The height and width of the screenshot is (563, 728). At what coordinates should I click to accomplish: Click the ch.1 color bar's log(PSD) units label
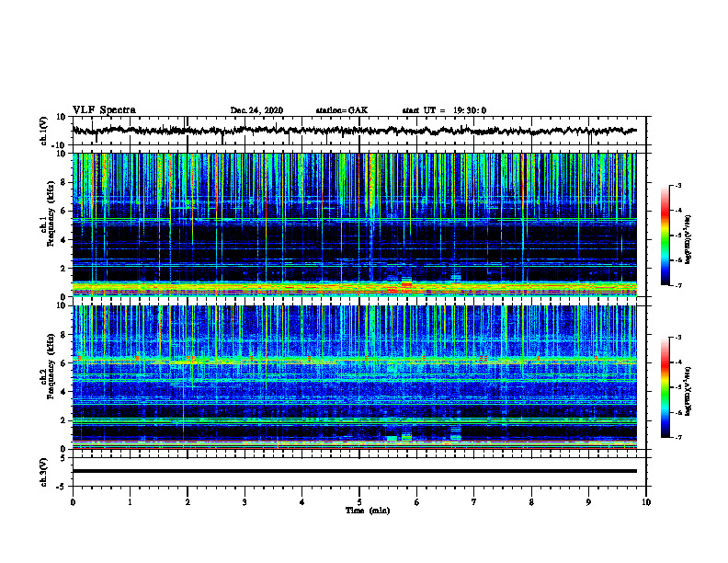tap(688, 239)
